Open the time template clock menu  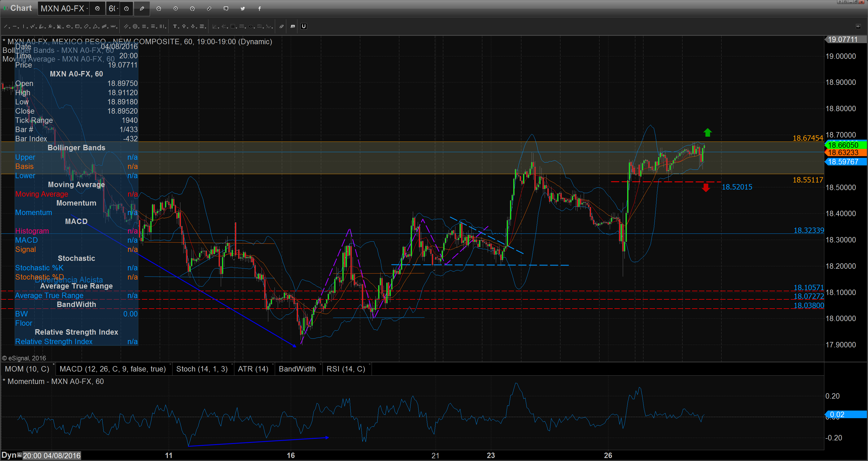pos(126,8)
